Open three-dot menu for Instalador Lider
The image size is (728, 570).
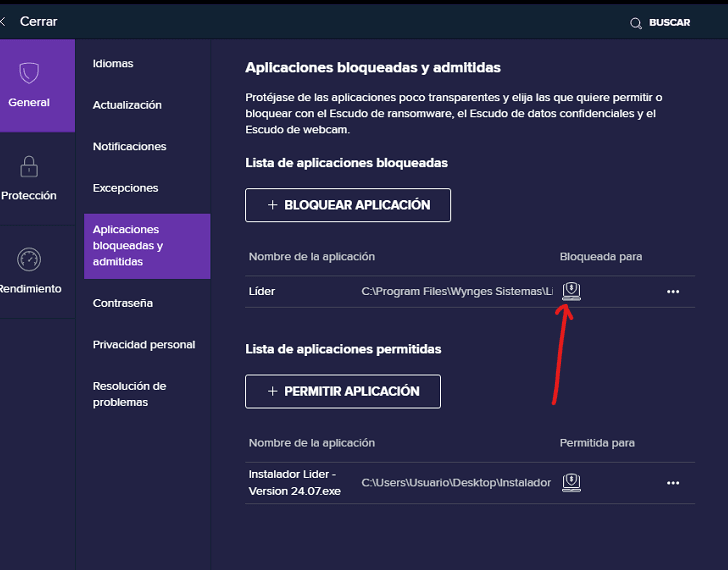(x=673, y=483)
